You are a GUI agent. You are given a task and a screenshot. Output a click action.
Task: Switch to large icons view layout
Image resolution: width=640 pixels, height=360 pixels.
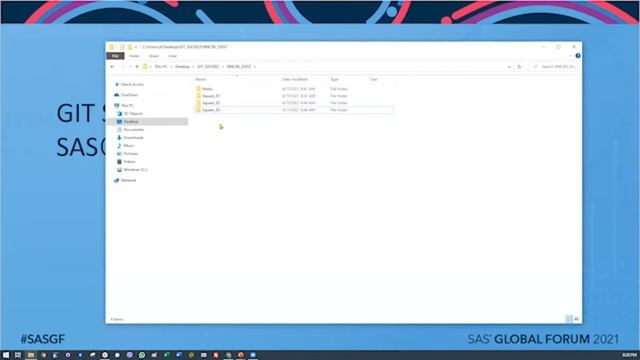click(576, 319)
